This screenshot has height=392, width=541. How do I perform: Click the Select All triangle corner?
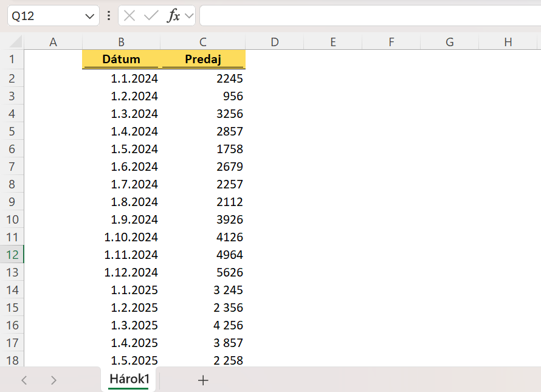click(x=13, y=41)
